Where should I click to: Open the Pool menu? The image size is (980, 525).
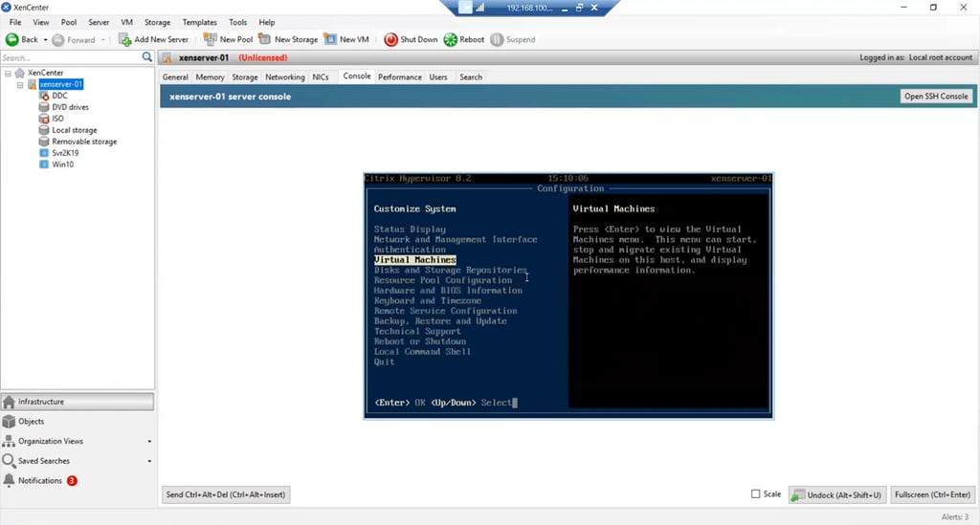(x=69, y=22)
